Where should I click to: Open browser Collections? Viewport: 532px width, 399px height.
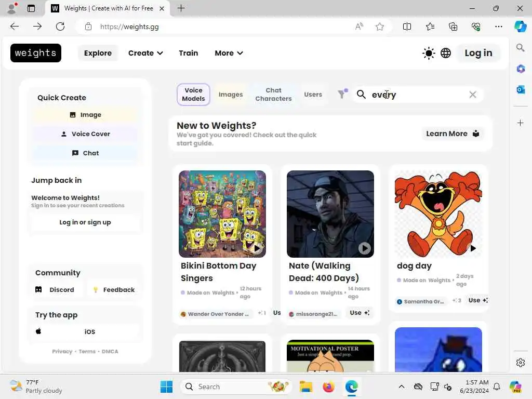453,26
